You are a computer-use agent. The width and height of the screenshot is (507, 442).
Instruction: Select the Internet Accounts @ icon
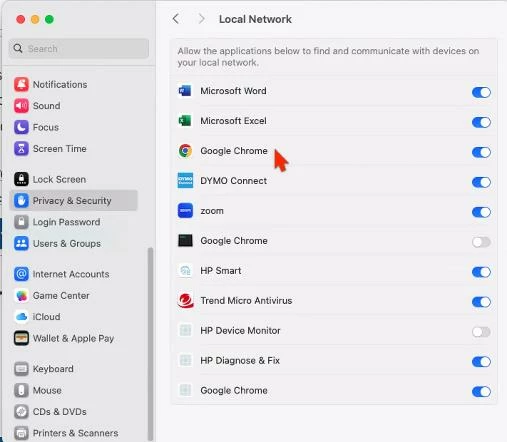[21, 274]
